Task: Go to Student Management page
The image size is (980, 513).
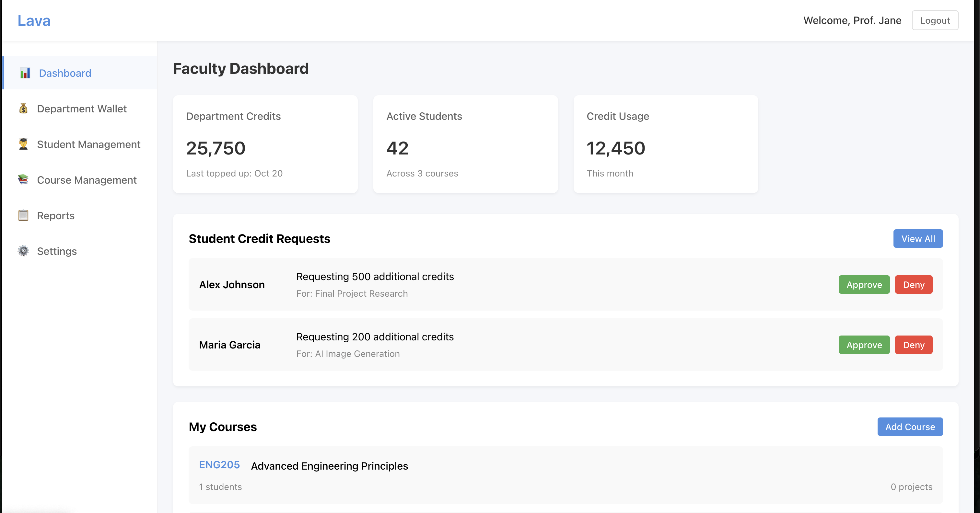Action: click(x=88, y=144)
